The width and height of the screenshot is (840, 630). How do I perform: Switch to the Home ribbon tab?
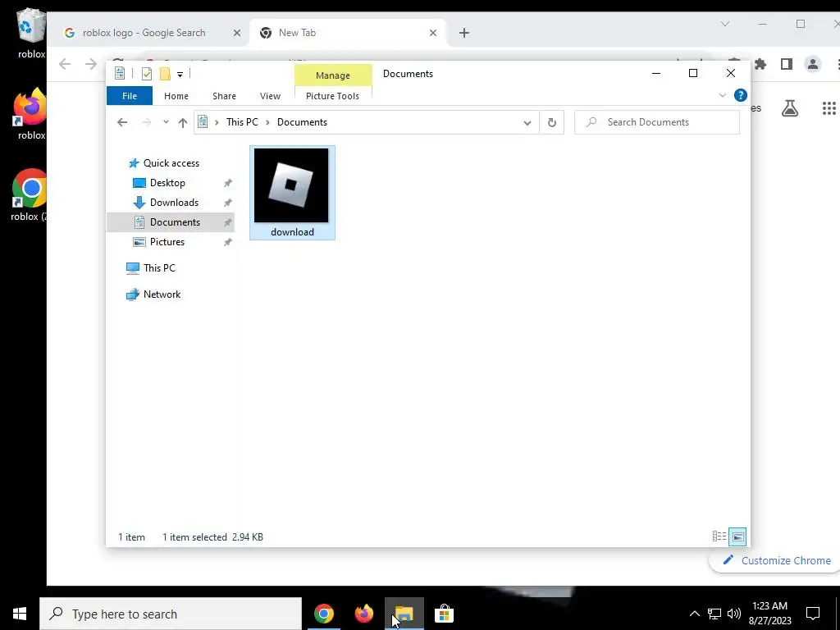(176, 96)
